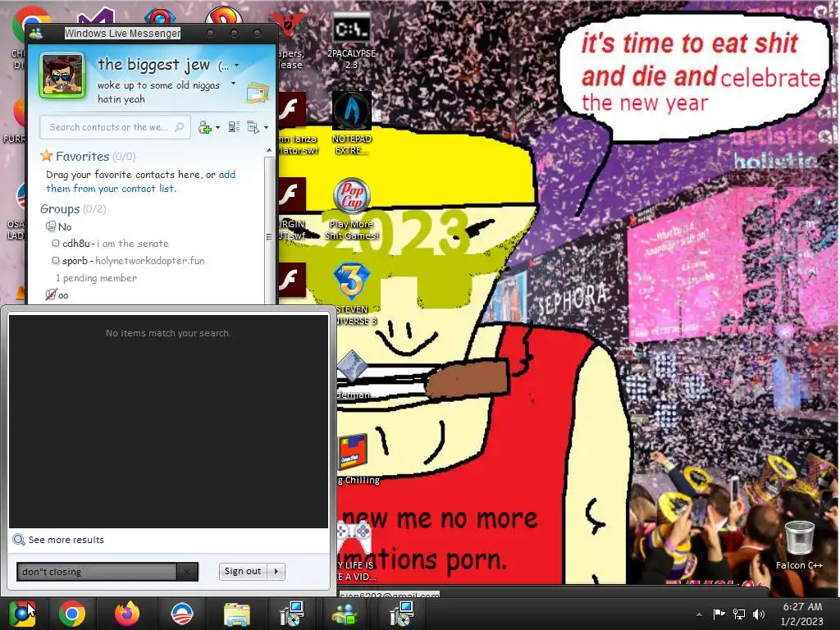This screenshot has height=630, width=840.
Task: Click the Messenger profile avatar picture
Action: [62, 75]
